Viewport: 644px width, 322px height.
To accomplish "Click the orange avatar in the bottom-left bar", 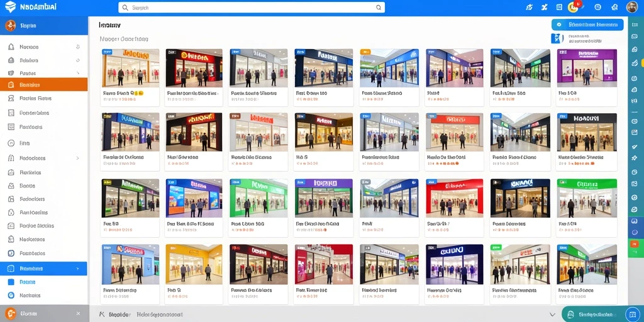I will coord(11,314).
